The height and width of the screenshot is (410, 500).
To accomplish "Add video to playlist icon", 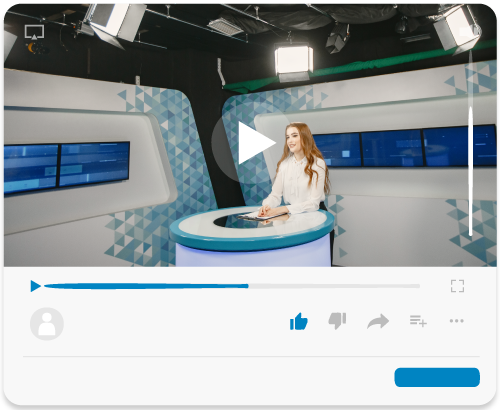I will [418, 321].
